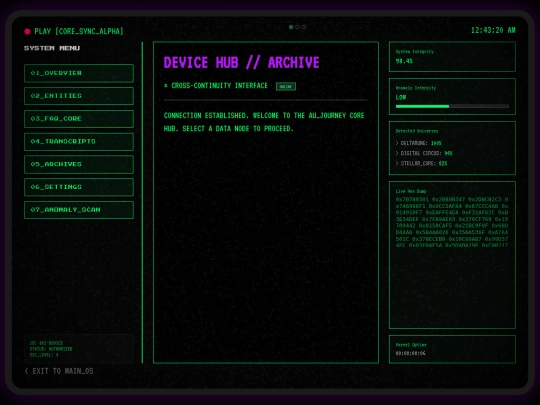Click EXIT TO MAIN_OS link
The height and width of the screenshot is (405, 540).
[59, 371]
